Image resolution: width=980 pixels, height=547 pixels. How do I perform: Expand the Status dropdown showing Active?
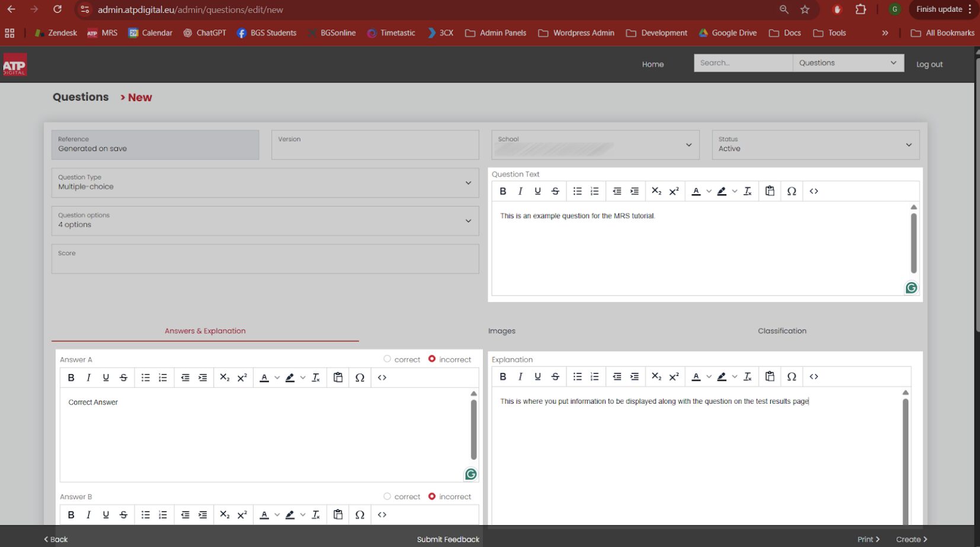815,144
